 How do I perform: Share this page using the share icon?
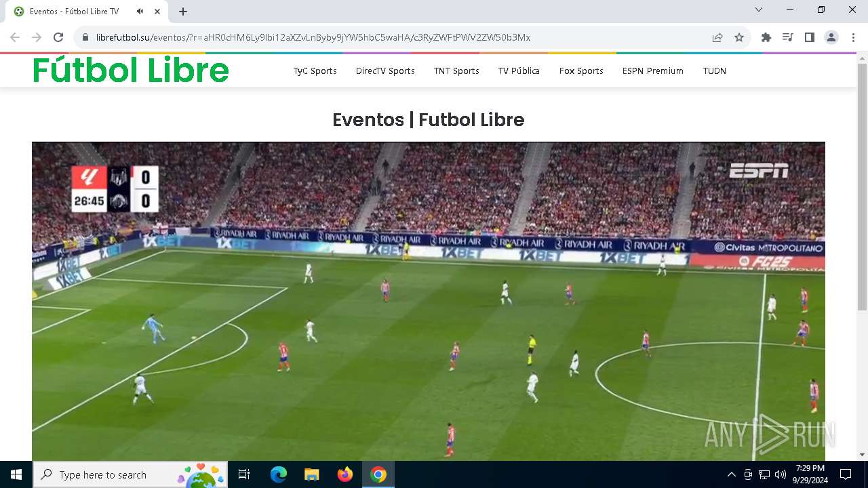(x=717, y=37)
